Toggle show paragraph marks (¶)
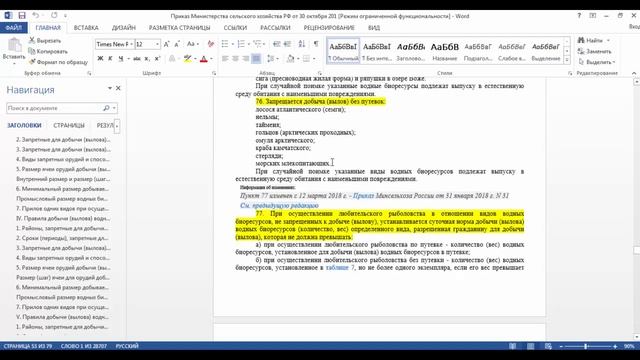The width and height of the screenshot is (640, 360). [x=316, y=44]
